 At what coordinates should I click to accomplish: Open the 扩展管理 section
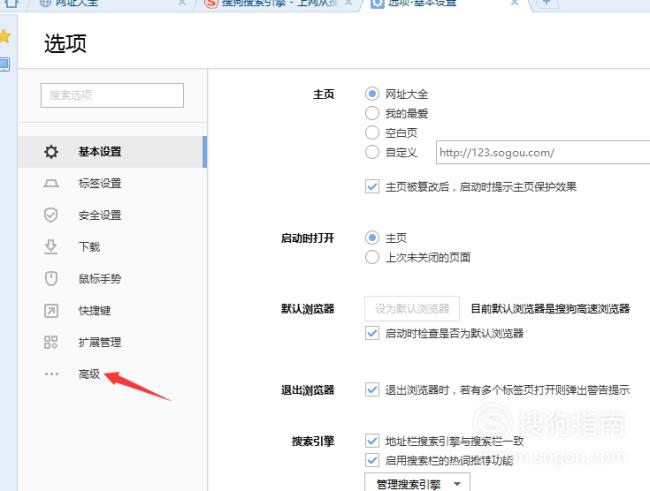(x=112, y=342)
